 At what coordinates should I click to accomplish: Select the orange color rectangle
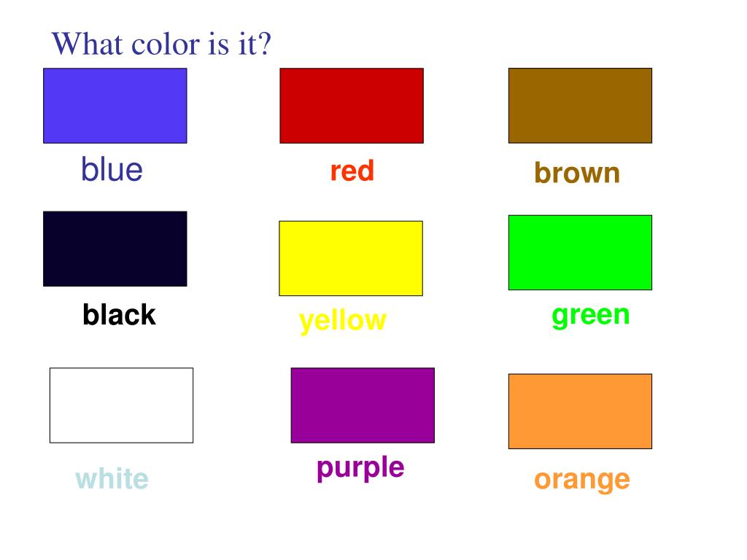click(x=580, y=411)
